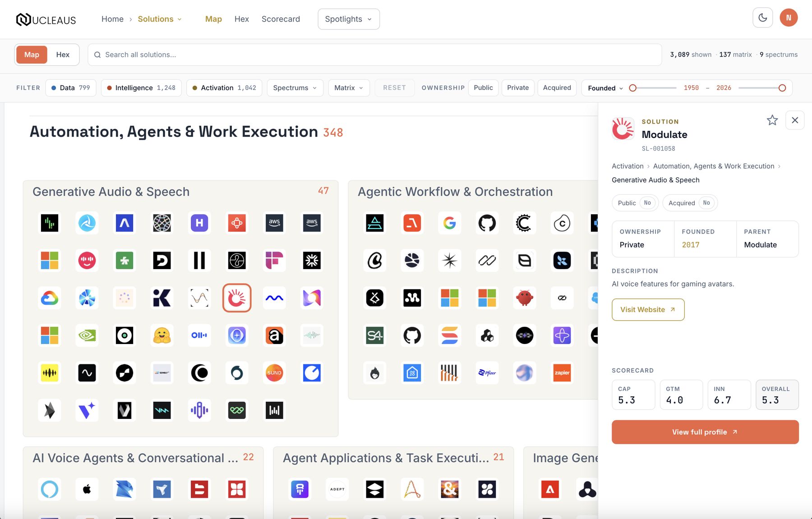This screenshot has height=519, width=812.
Task: Select the black K logo tile
Action: click(162, 298)
